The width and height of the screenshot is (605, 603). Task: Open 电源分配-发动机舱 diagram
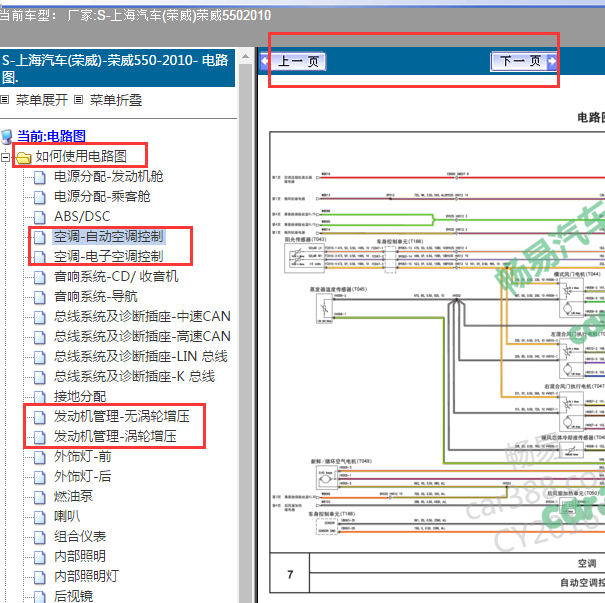click(x=108, y=176)
